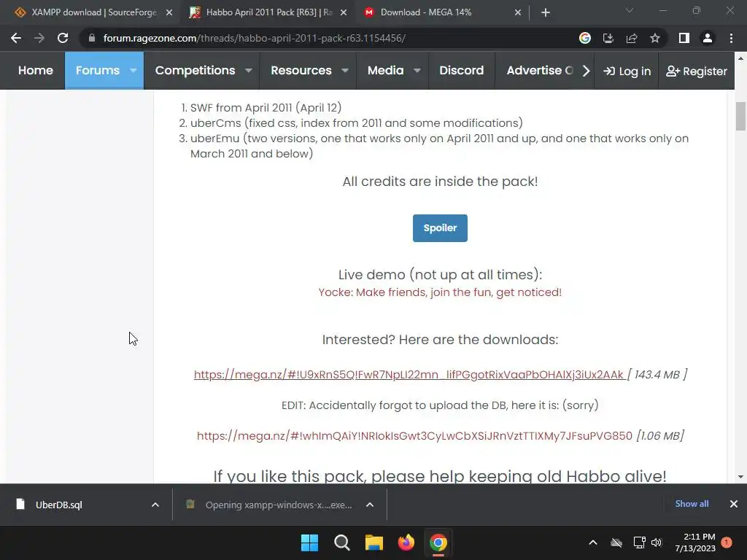
Task: Show hidden system tray icons
Action: 593,542
